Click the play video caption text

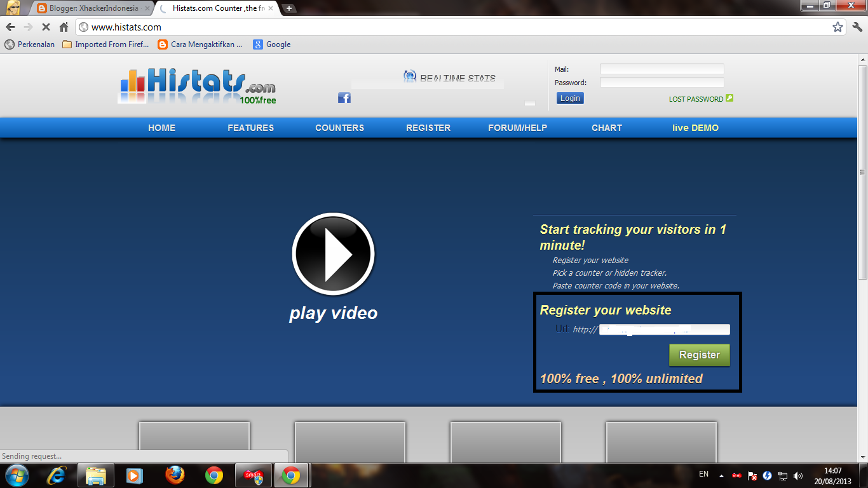pyautogui.click(x=334, y=313)
